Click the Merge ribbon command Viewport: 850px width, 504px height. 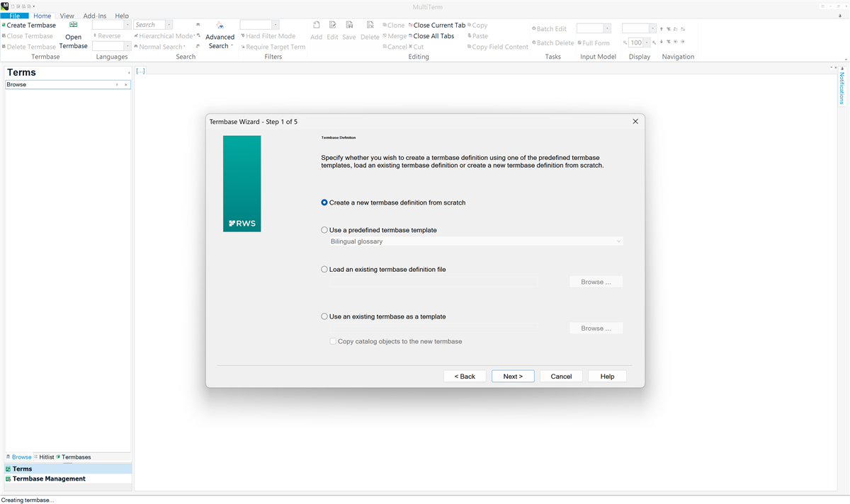tap(395, 36)
